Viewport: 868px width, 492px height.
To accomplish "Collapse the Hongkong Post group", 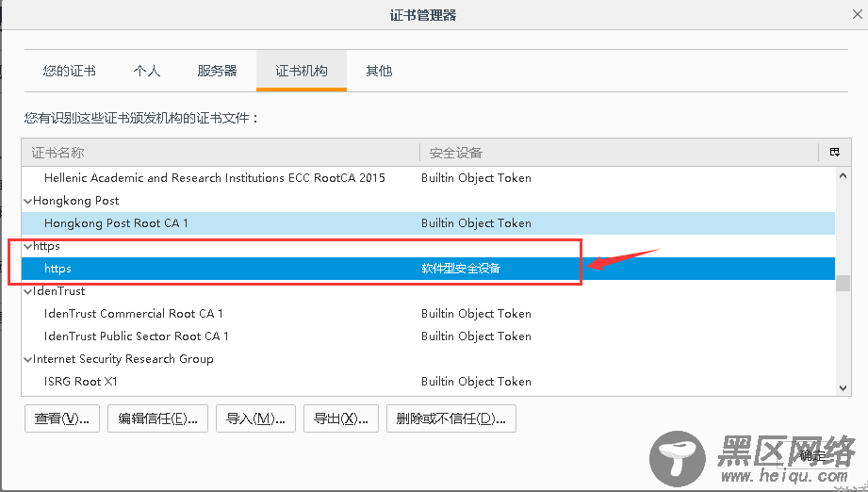I will click(27, 201).
